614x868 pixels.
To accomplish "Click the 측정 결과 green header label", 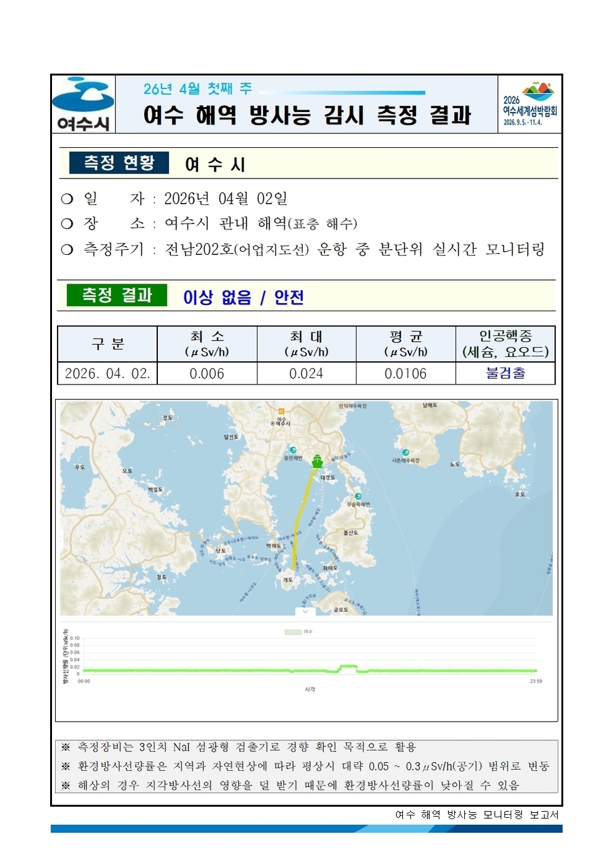I will (117, 295).
